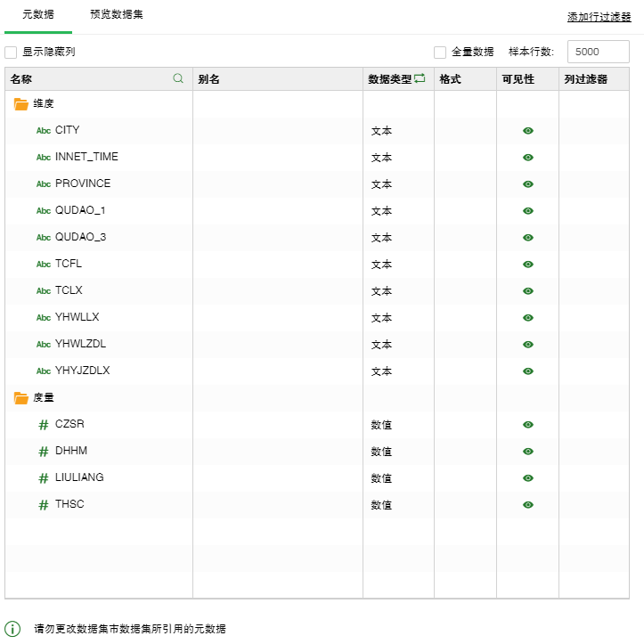Click the data type switch icon in header

coord(420,78)
